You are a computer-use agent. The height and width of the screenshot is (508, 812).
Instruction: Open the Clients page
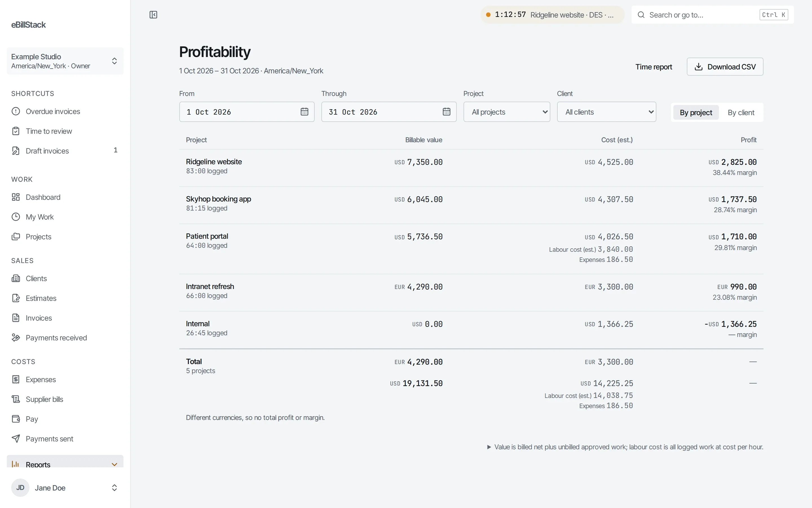coord(65,278)
